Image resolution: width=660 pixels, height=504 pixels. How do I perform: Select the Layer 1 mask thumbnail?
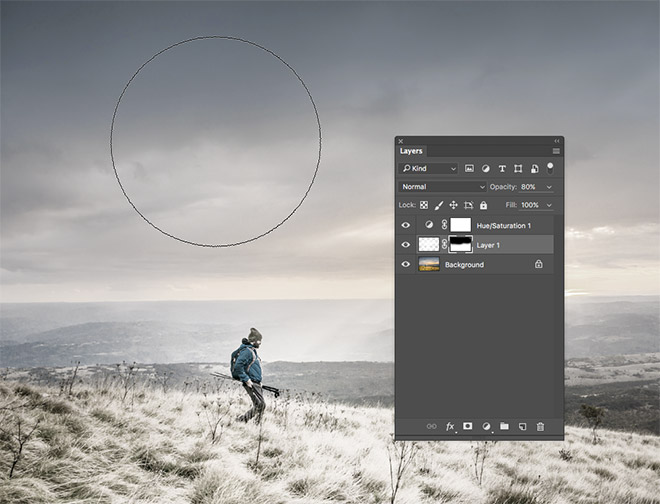click(x=460, y=245)
